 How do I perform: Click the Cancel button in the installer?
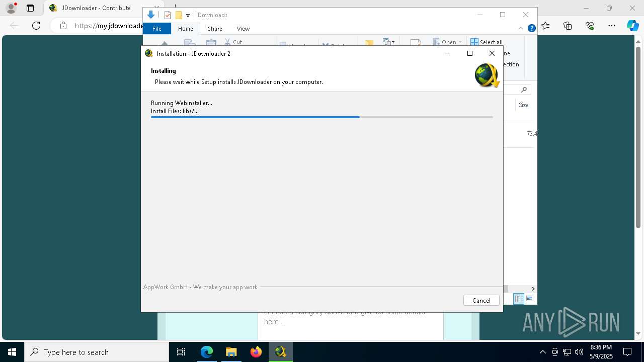481,300
